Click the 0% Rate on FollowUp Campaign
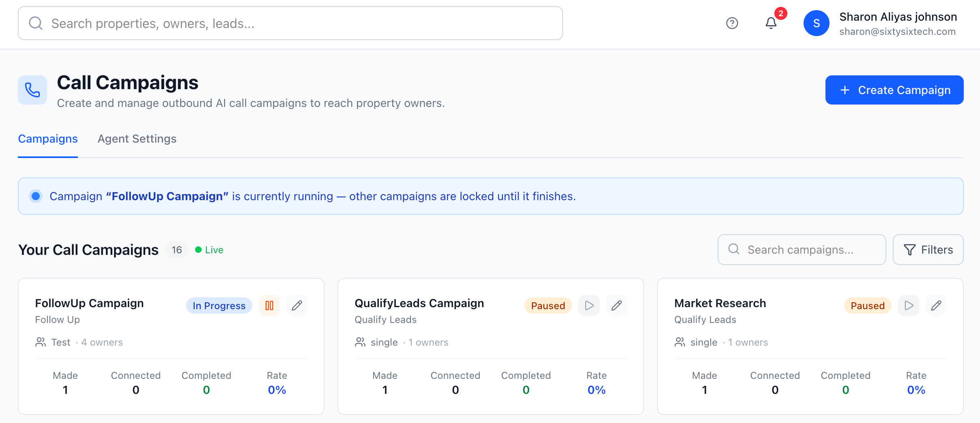980x423 pixels. [277, 390]
